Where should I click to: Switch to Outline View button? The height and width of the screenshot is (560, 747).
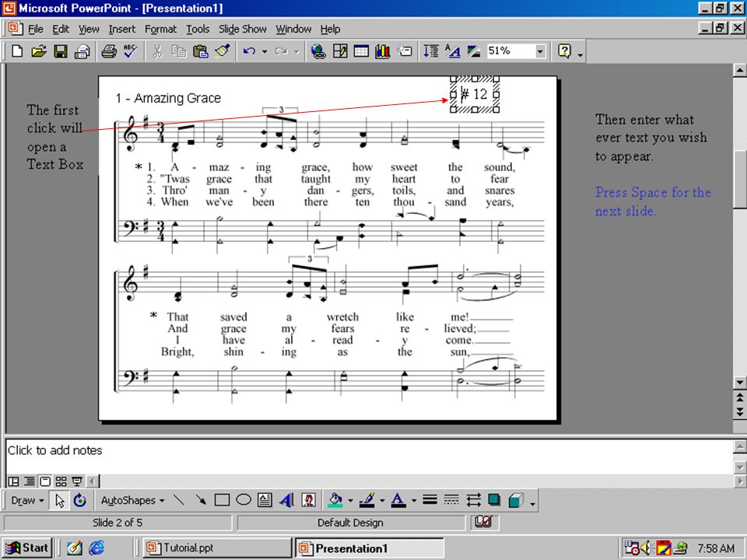point(30,481)
